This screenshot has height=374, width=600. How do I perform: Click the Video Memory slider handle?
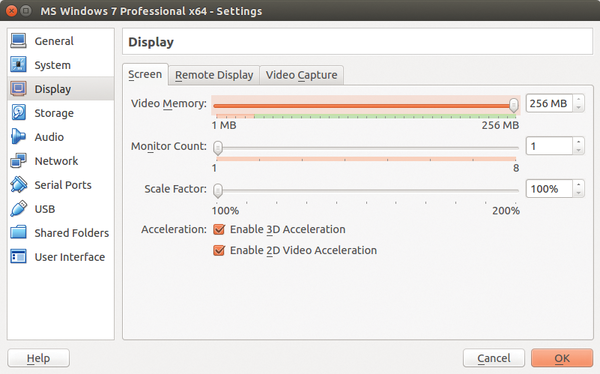point(514,105)
